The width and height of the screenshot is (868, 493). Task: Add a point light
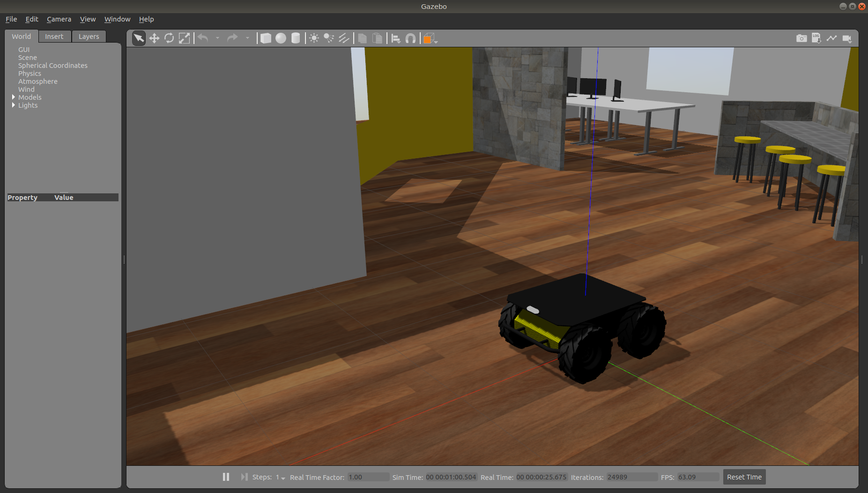pyautogui.click(x=314, y=38)
